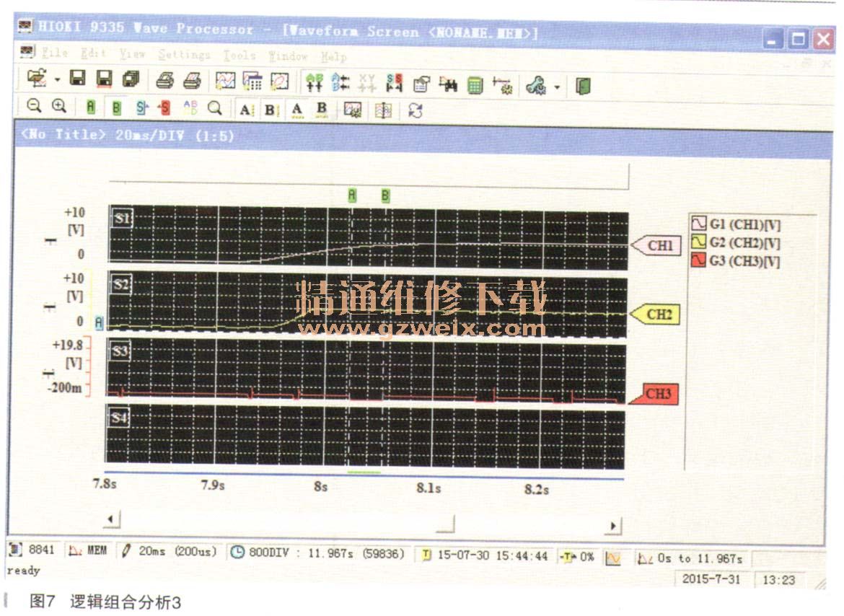Toggle the green B cursor toolbar button
844x616 pixels.
(x=116, y=107)
